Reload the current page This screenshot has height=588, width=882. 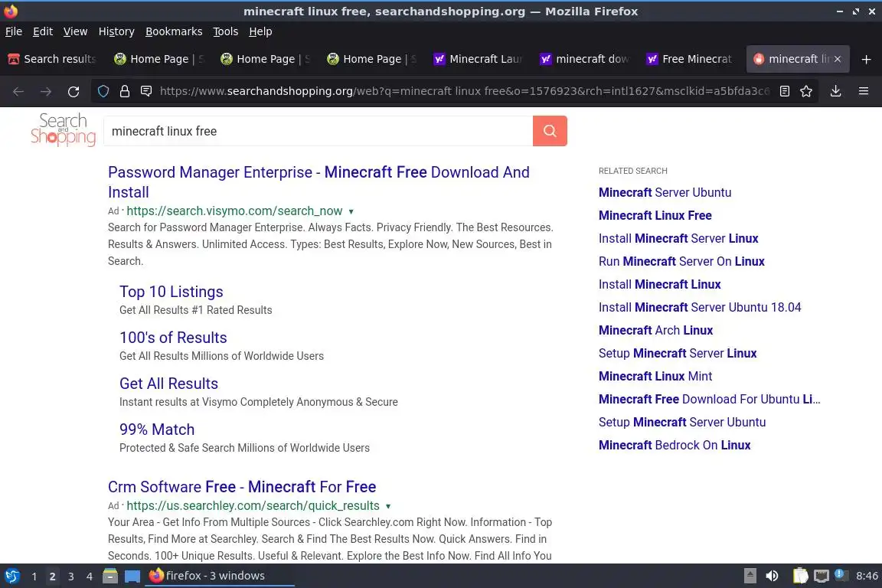tap(73, 91)
